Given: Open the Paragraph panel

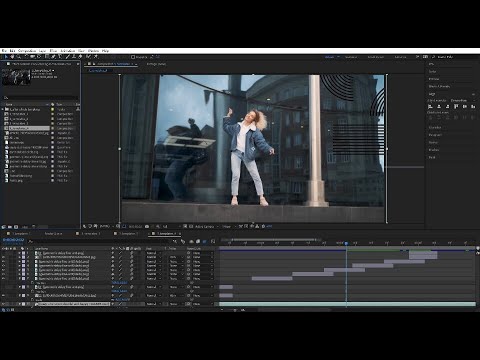Looking at the screenshot, I should [x=435, y=135].
